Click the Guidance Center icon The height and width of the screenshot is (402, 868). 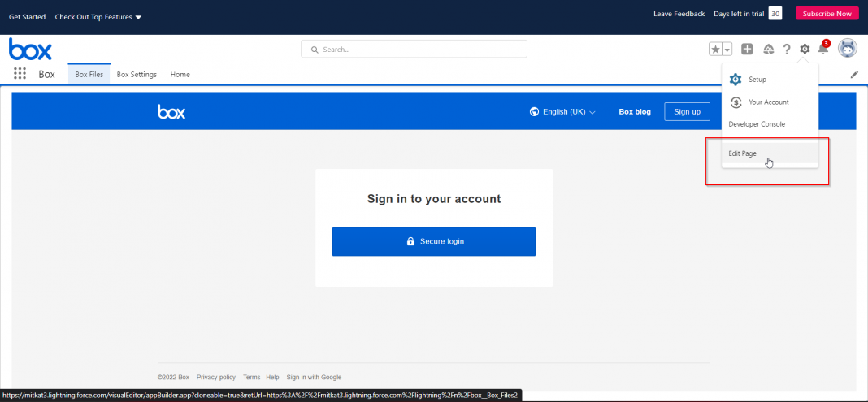(x=768, y=50)
